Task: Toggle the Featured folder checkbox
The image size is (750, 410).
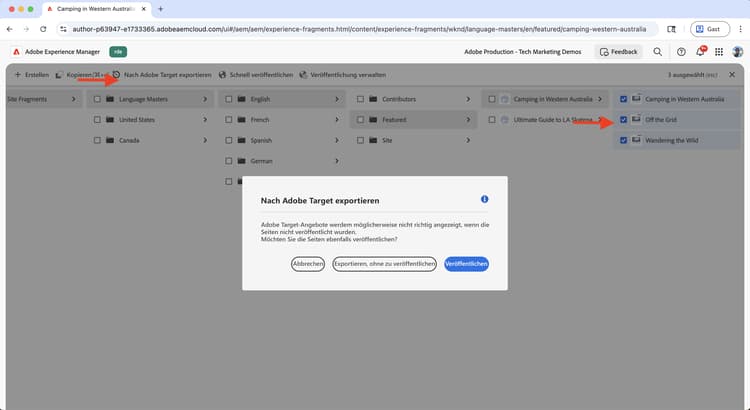Action: click(x=360, y=120)
